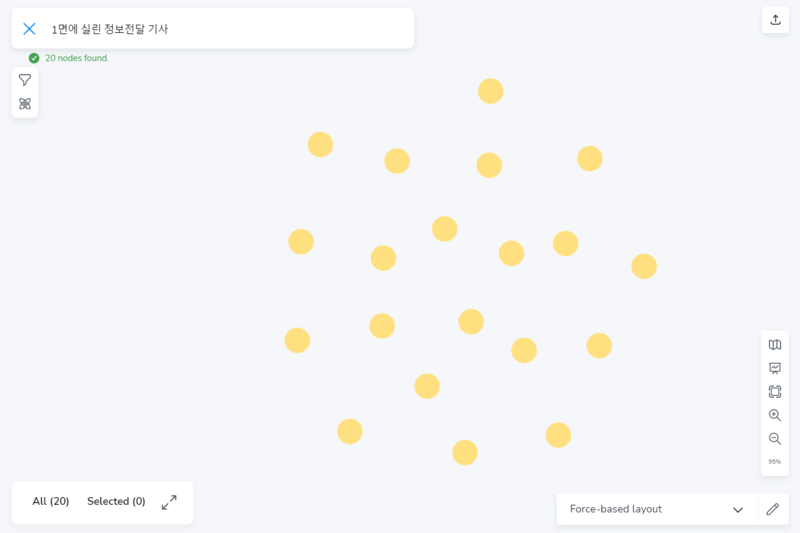Select the topmost yellow node
The width and height of the screenshot is (800, 533).
[490, 91]
